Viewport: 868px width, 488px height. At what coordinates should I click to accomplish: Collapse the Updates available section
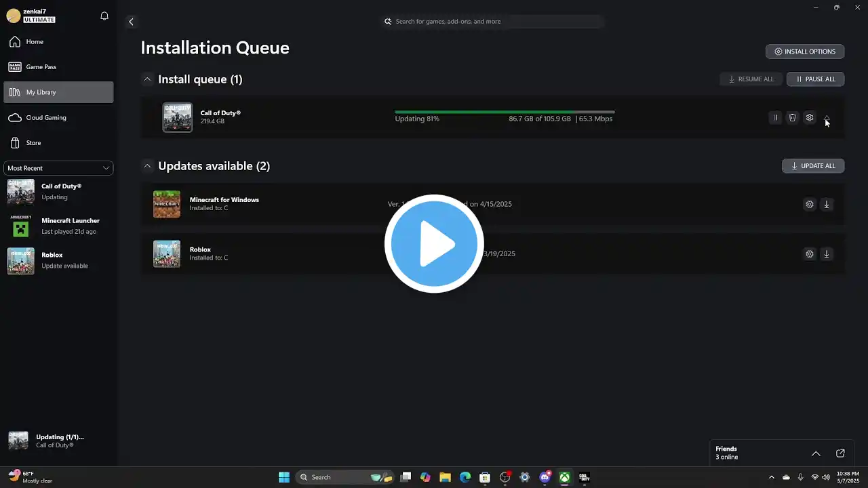(x=147, y=166)
